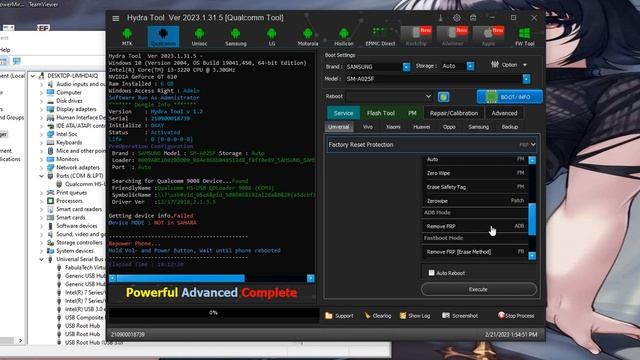The height and width of the screenshot is (360, 640).
Task: Expand the Factory Reset Protection dropdown
Action: 432,144
